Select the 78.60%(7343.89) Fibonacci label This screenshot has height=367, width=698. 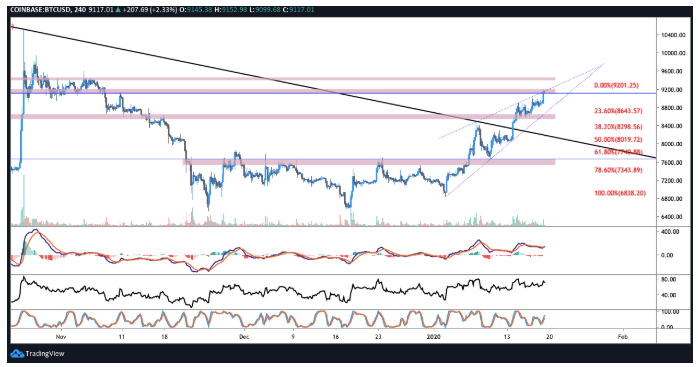618,170
